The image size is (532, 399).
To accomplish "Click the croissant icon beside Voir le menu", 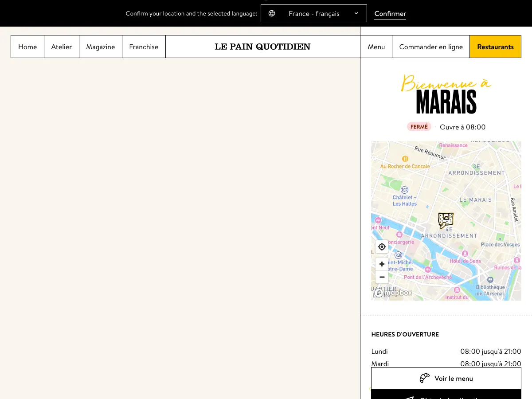I will [x=425, y=378].
